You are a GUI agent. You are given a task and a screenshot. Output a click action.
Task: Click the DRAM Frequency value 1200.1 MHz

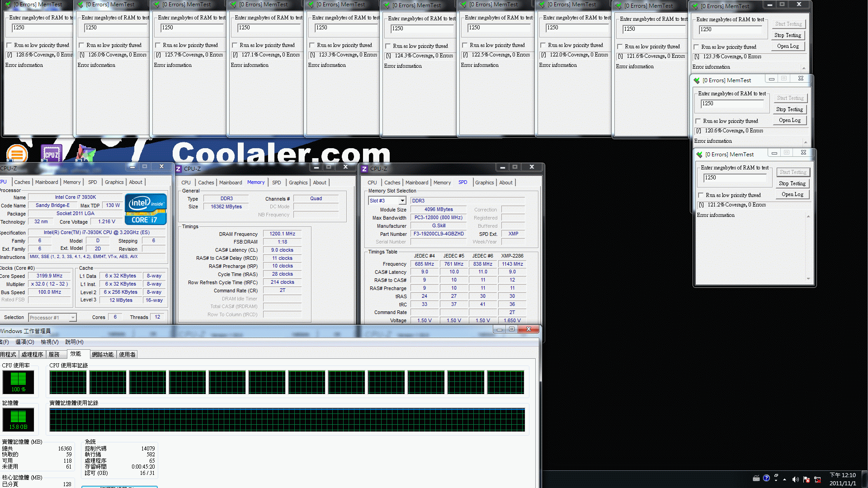(283, 234)
